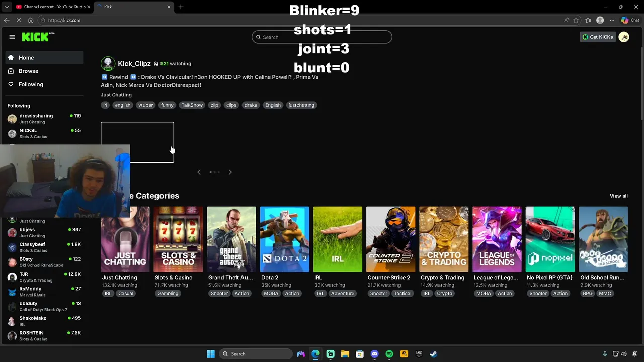Screen dimensions: 644x362
Task: Open Browse in the sidebar
Action: point(44,71)
